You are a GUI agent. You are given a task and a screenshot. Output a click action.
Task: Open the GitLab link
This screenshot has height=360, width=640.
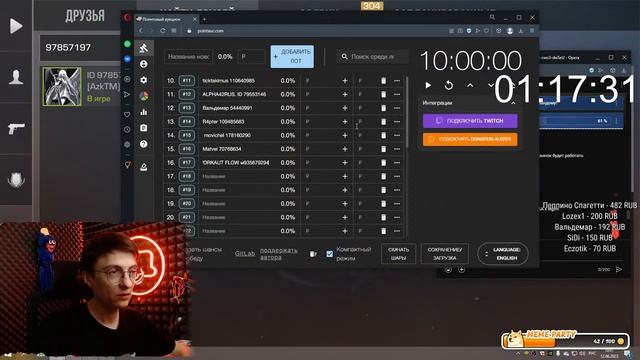click(x=244, y=253)
